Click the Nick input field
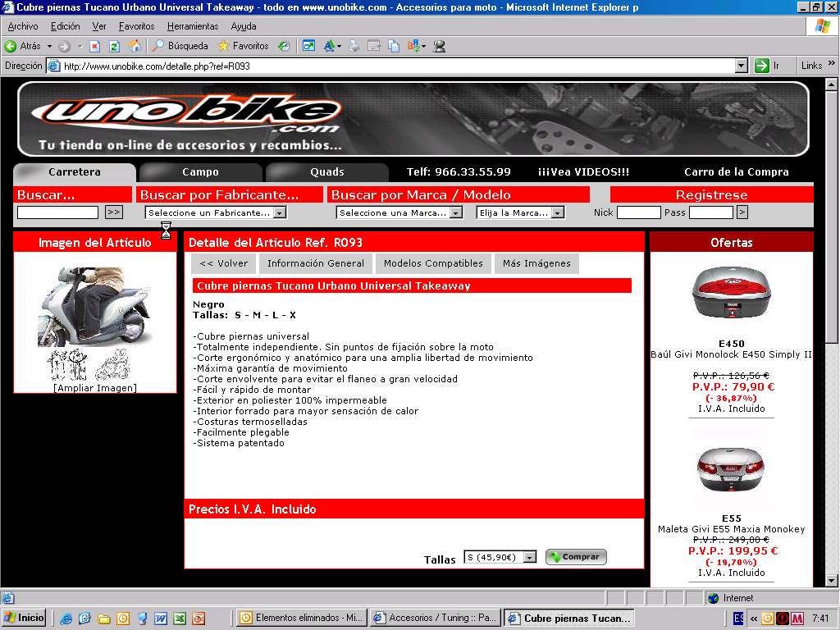 [638, 212]
